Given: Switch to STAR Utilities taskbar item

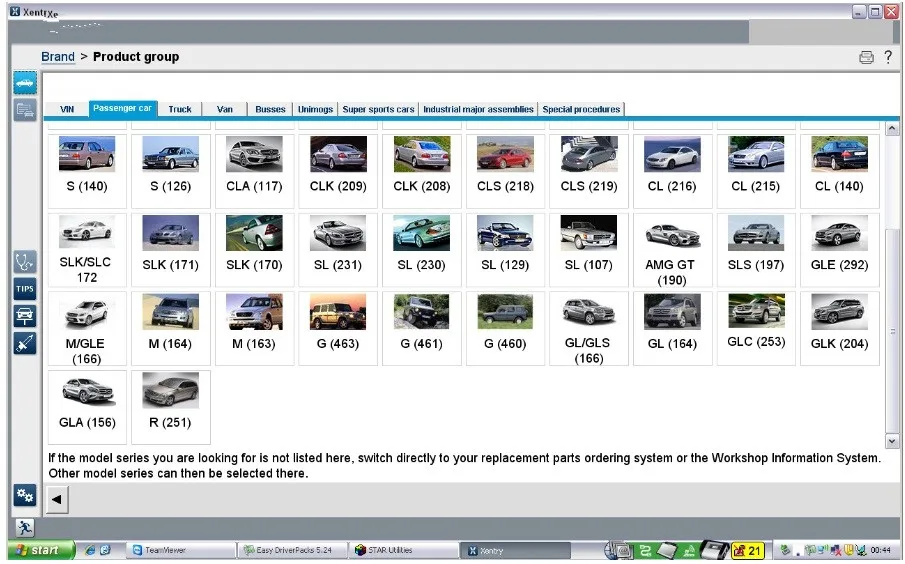Looking at the screenshot, I should click(403, 550).
